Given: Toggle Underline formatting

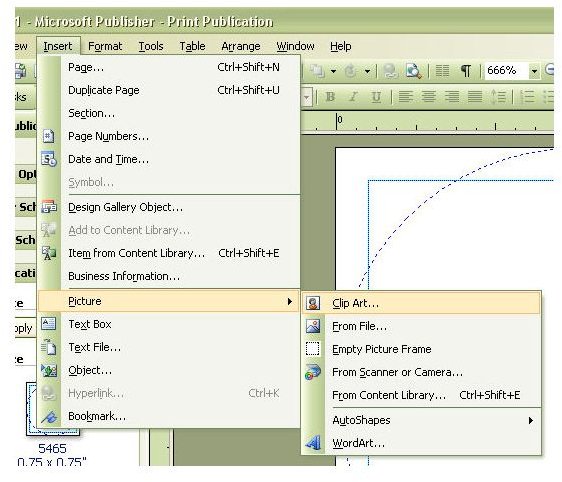Looking at the screenshot, I should pyautogui.click(x=376, y=97).
